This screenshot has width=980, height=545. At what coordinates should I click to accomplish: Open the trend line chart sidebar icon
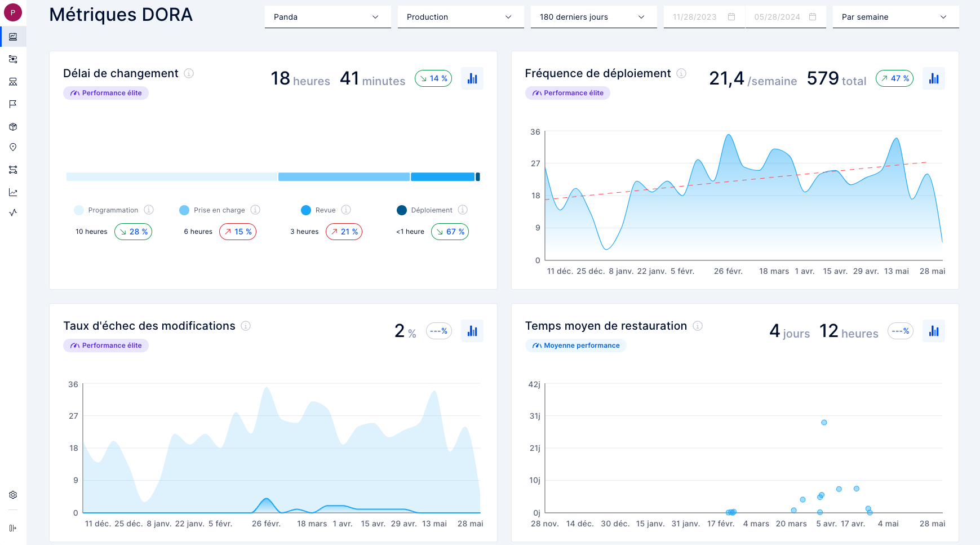[x=13, y=192]
